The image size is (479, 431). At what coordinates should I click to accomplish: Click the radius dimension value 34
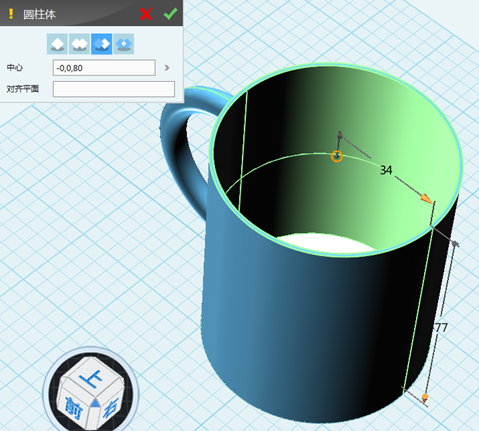pos(386,170)
